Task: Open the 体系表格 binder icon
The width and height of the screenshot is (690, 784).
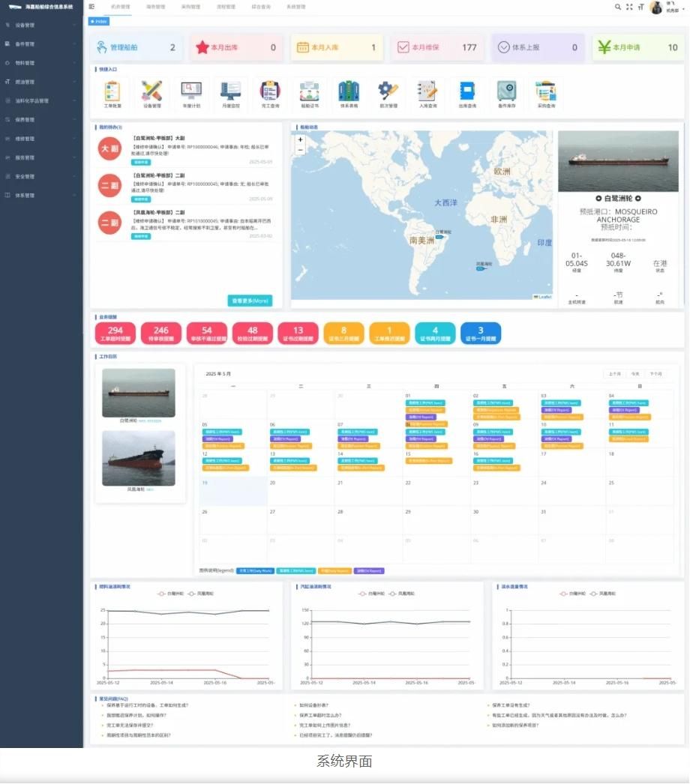Action: [349, 92]
